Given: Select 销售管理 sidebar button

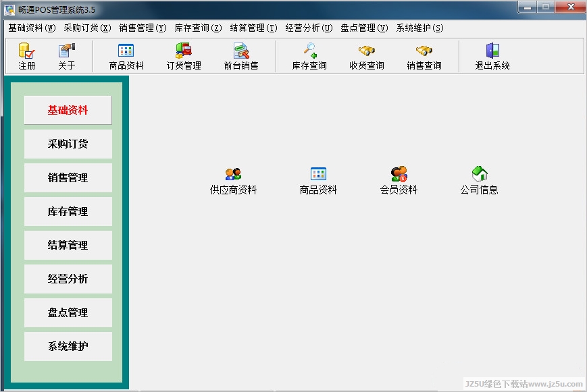Looking at the screenshot, I should [x=68, y=177].
